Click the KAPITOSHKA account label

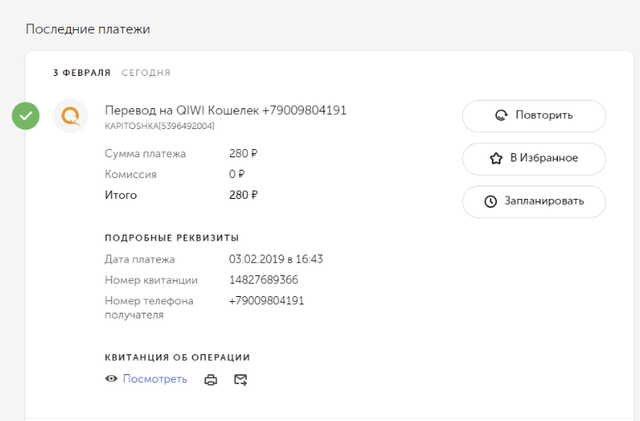(x=159, y=127)
